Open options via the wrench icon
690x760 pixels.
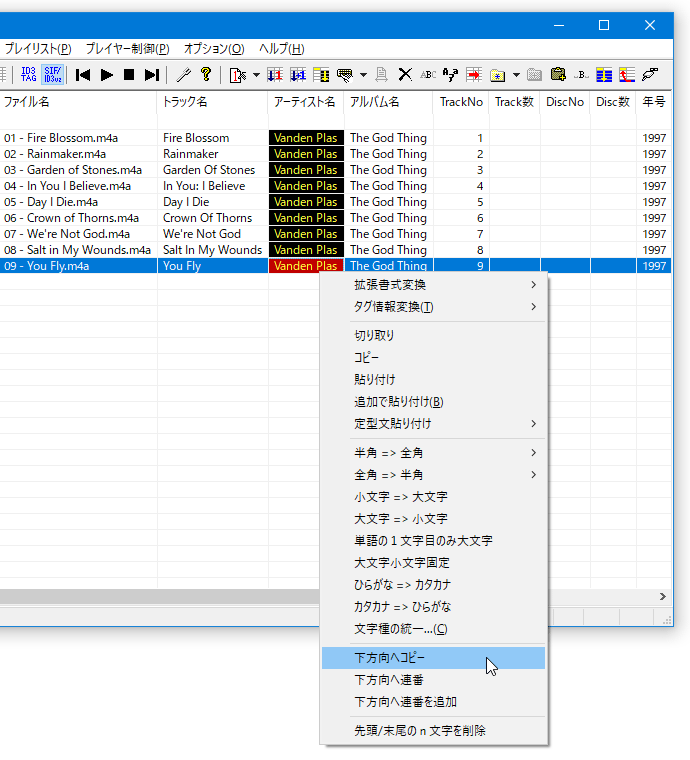tap(184, 75)
